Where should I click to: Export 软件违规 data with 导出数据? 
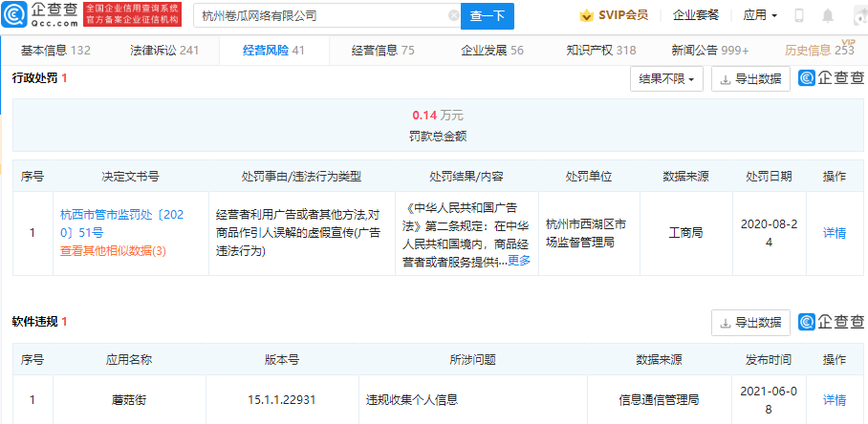click(750, 322)
